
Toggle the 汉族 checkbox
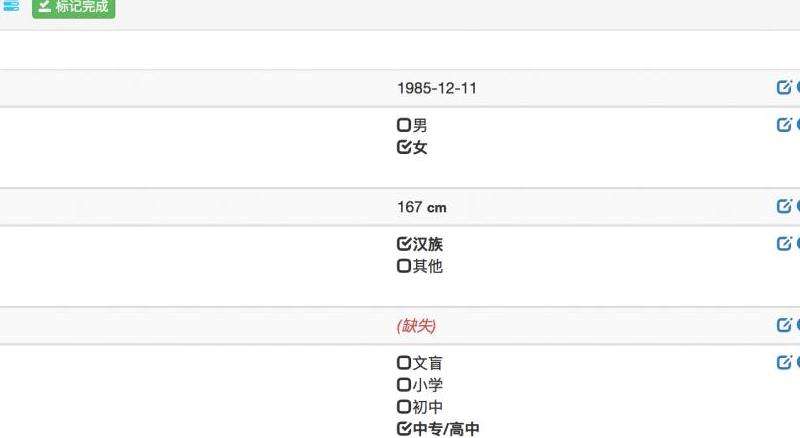pyautogui.click(x=404, y=244)
